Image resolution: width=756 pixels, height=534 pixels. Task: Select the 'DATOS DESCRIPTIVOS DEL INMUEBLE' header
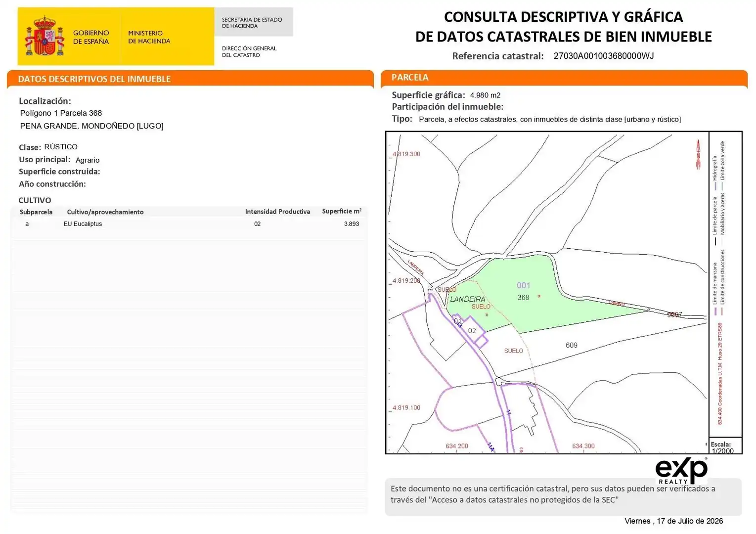[x=94, y=79]
